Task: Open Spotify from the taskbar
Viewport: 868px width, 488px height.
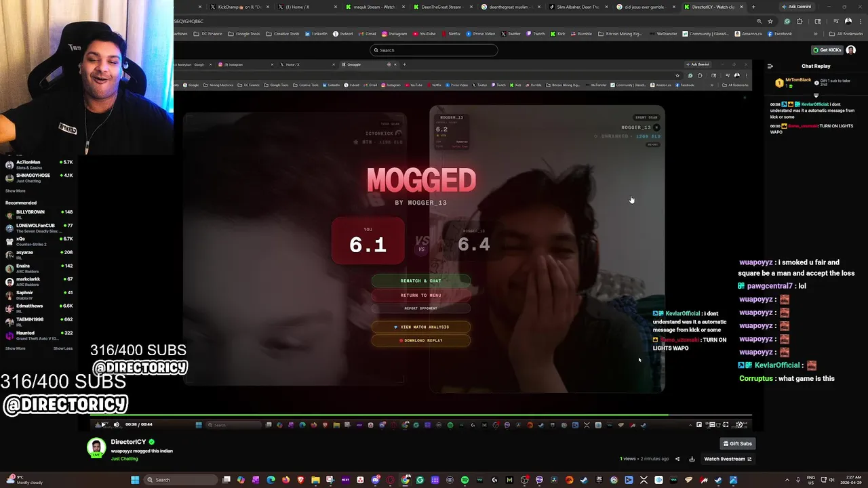Action: (465, 480)
